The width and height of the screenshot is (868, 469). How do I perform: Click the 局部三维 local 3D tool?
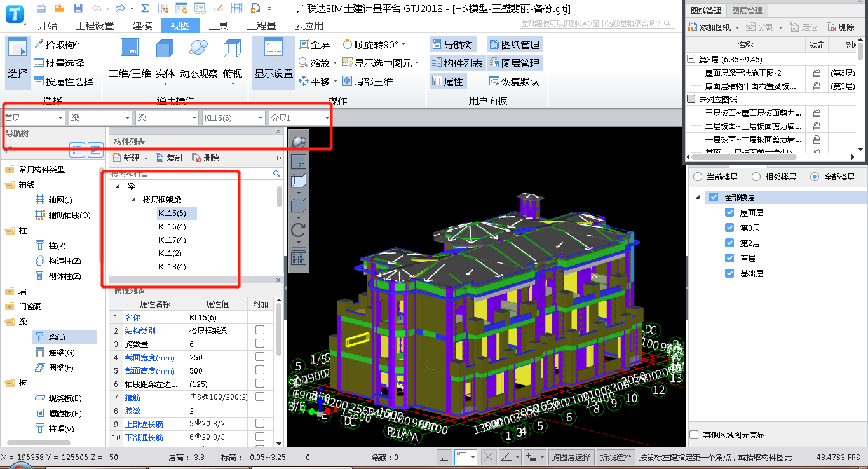[x=368, y=81]
